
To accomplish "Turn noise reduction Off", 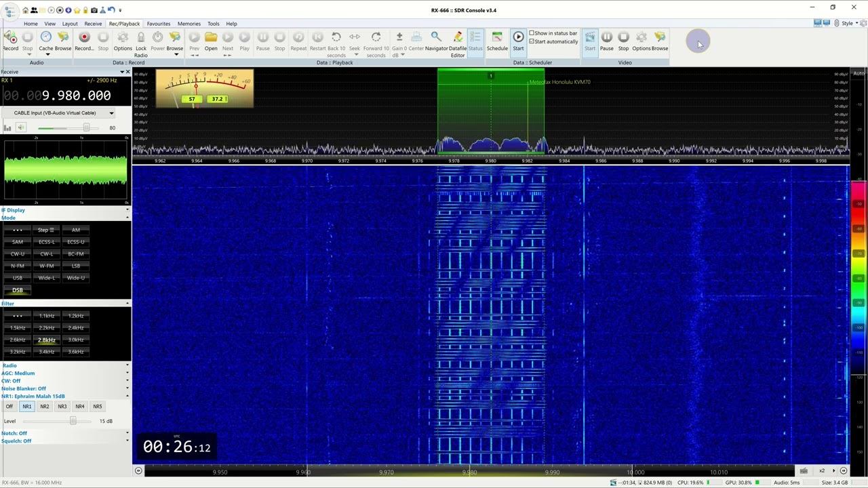I will tap(9, 407).
